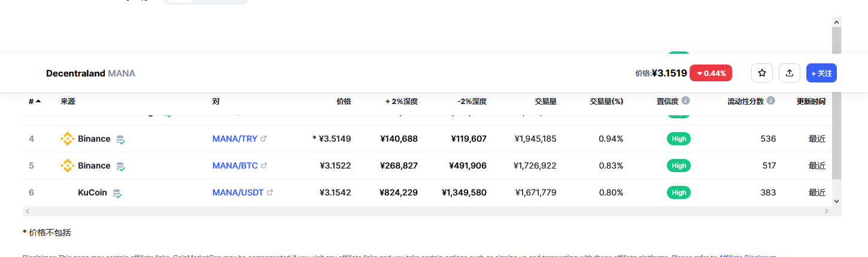Sort by 交易量 column header

click(x=545, y=101)
